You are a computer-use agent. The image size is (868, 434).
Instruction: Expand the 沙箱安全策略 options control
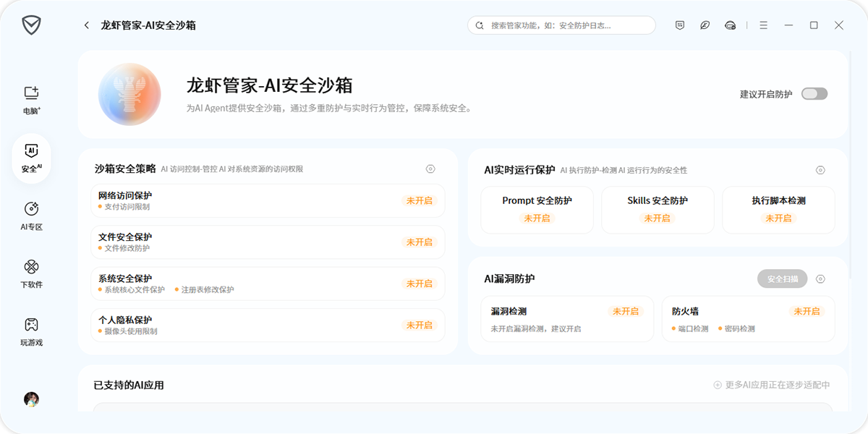[430, 169]
